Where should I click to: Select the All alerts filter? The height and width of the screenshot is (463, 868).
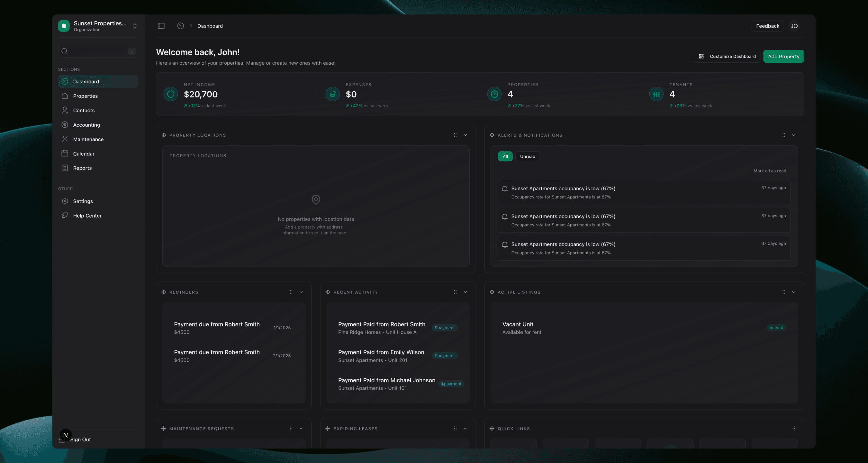[x=505, y=156]
